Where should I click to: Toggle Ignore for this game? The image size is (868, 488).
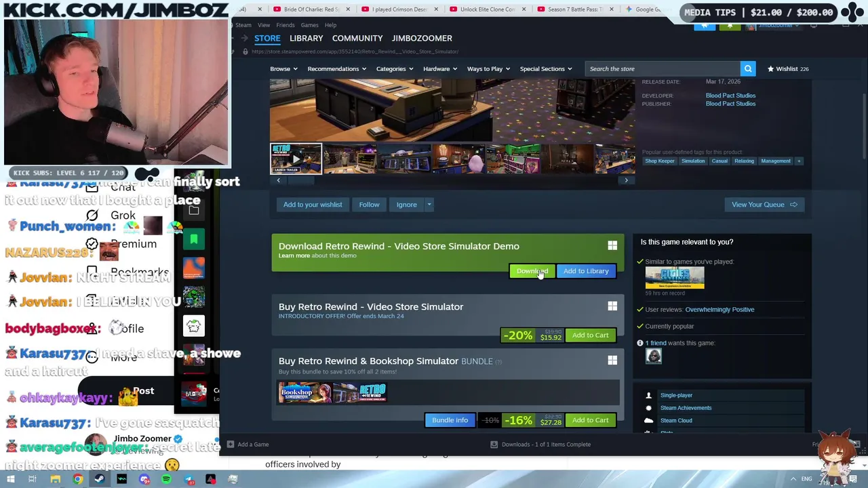point(406,205)
